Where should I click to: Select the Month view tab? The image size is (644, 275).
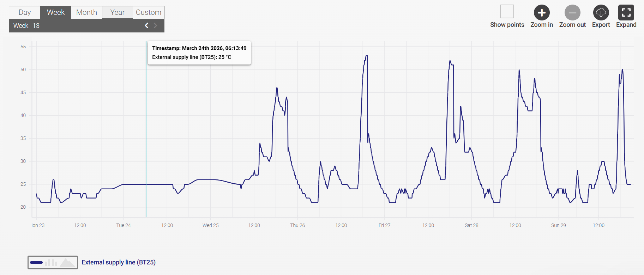pos(86,12)
